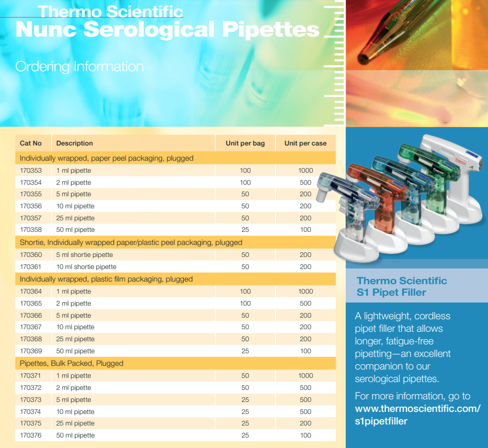The height and width of the screenshot is (448, 488).
Task: Select 'For more information, go to' text
Action: (412, 396)
